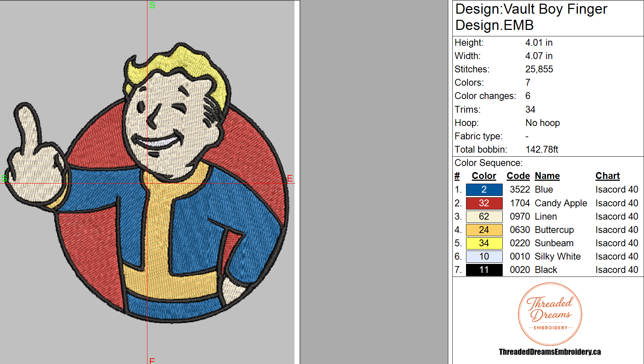Click the '#' column header

point(457,176)
